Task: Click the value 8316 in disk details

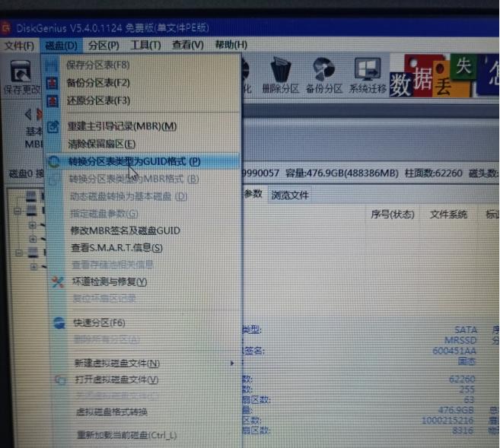Action: (x=463, y=431)
